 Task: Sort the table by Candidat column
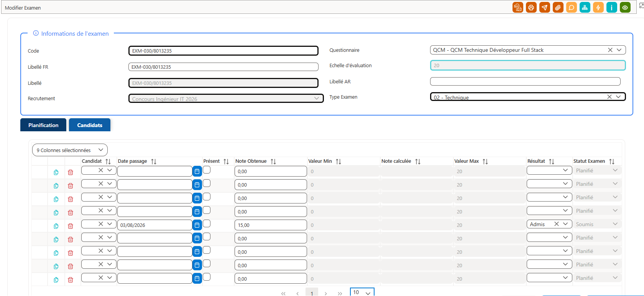point(108,162)
